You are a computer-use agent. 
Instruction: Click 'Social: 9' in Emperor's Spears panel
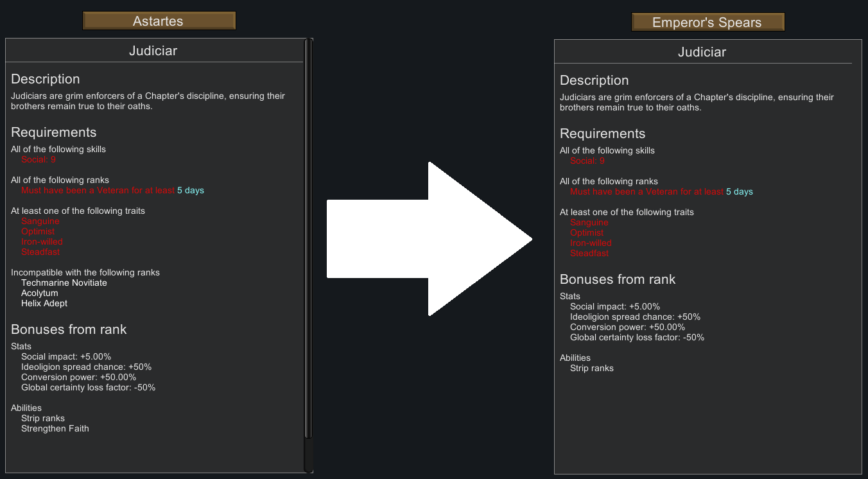click(587, 161)
